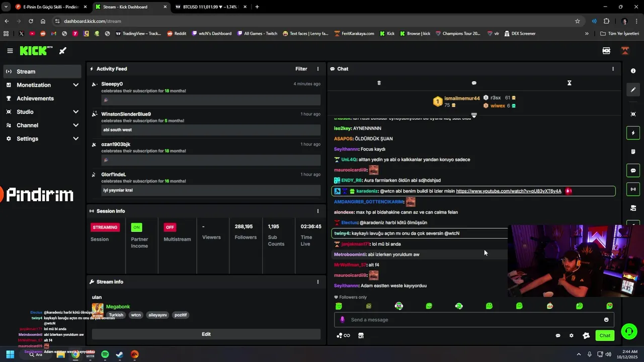Click the wand icon beside KICK logo

coord(63,51)
